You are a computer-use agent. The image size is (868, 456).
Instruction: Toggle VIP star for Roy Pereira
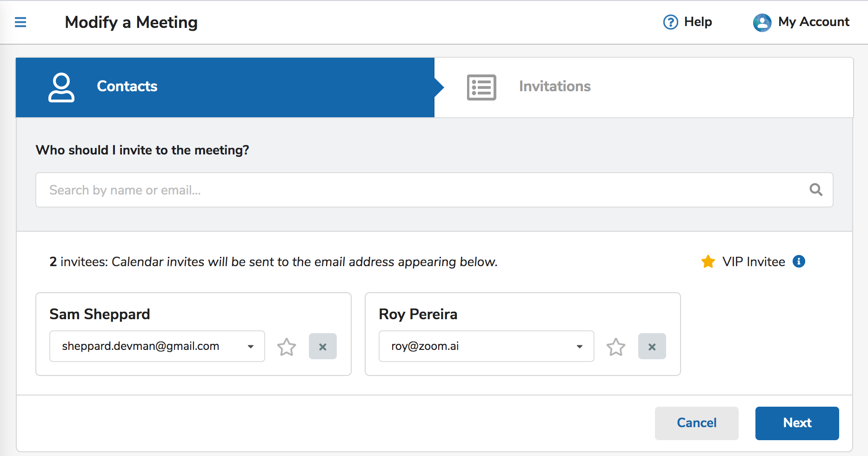point(616,347)
